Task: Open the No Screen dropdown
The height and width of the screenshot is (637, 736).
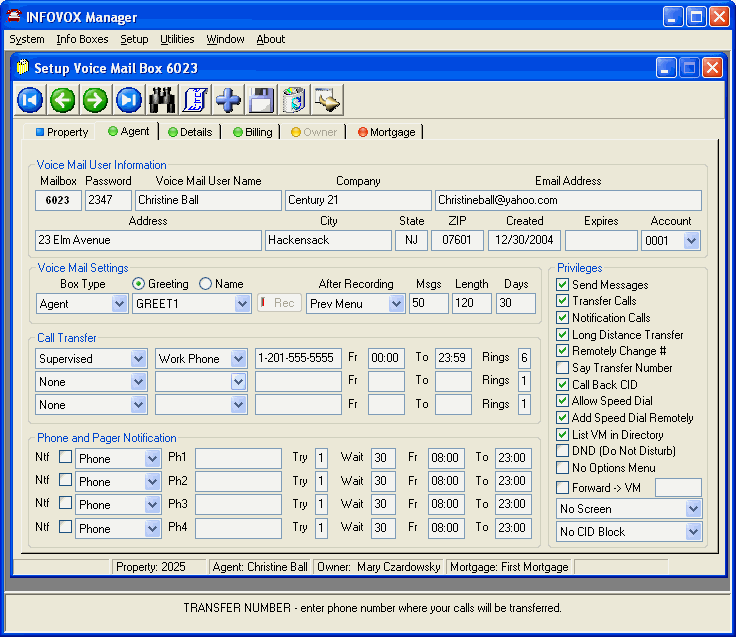Action: [693, 508]
